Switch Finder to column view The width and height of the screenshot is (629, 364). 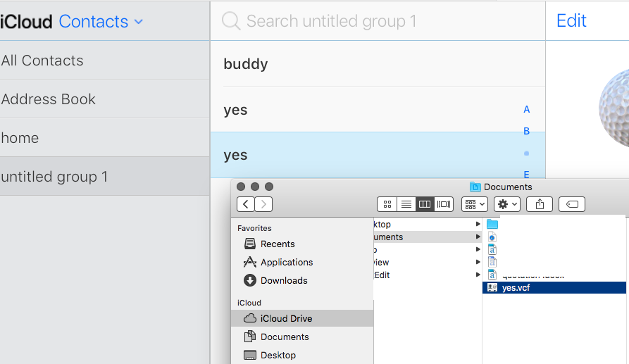tap(425, 204)
